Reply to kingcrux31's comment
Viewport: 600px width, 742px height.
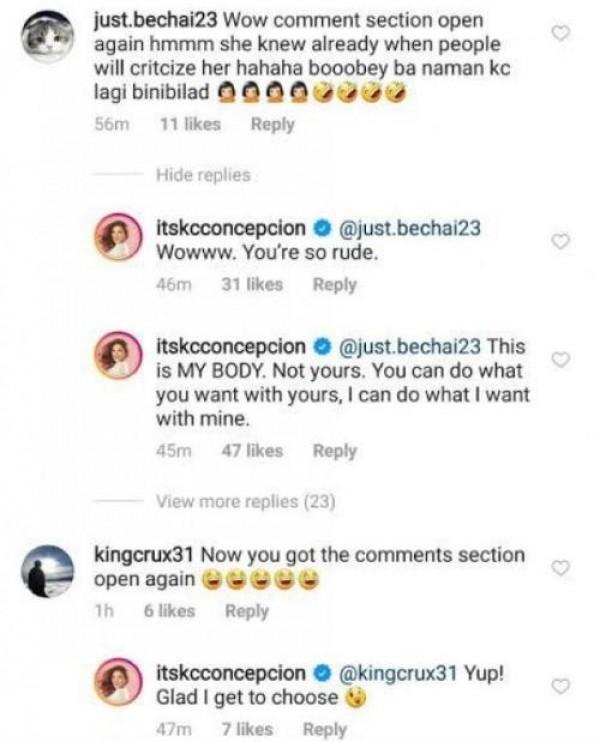click(246, 611)
